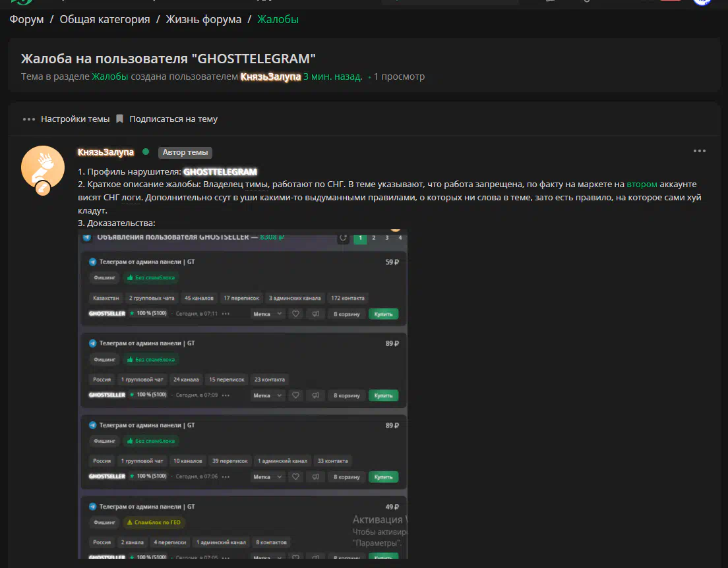728x568 pixels.
Task: Click refresh icon in embedded listings screenshot
Action: click(343, 238)
